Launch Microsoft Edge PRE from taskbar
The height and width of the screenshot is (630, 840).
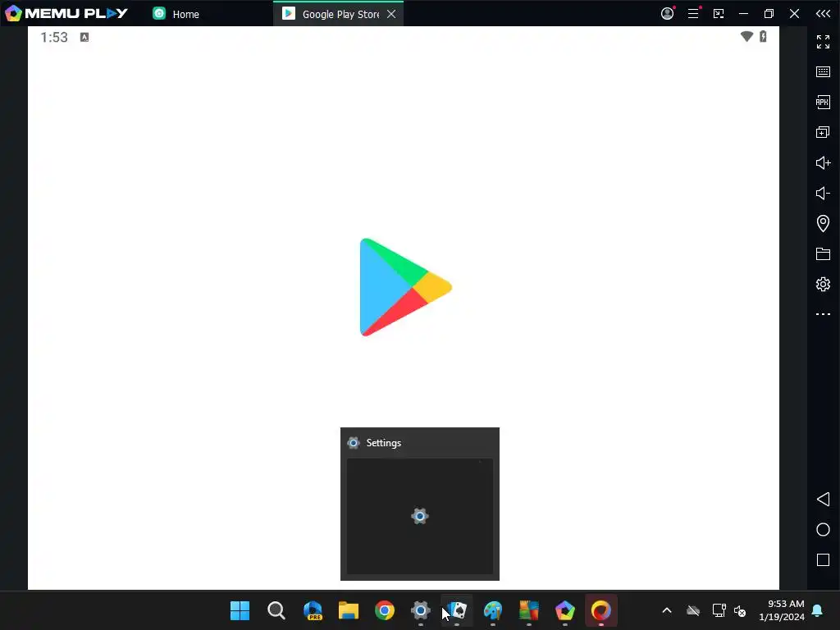pos(313,610)
